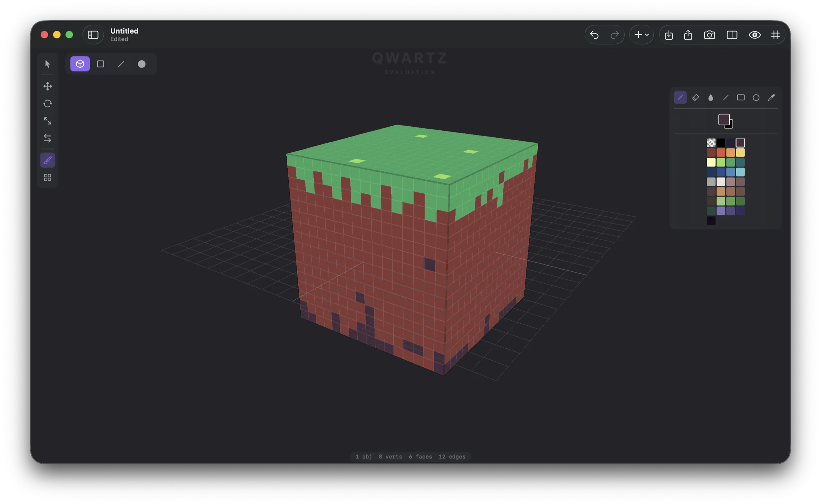The width and height of the screenshot is (821, 504).
Task: Select the arrow pointer tool
Action: [x=48, y=64]
